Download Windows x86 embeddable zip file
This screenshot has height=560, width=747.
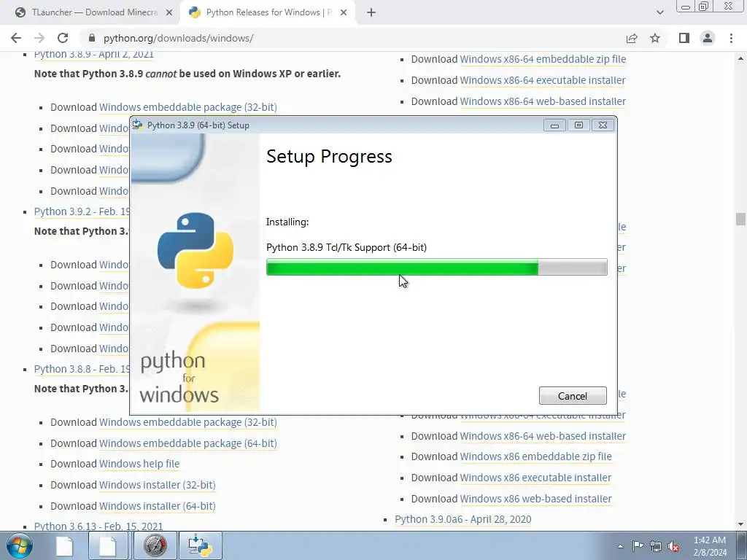pos(535,456)
